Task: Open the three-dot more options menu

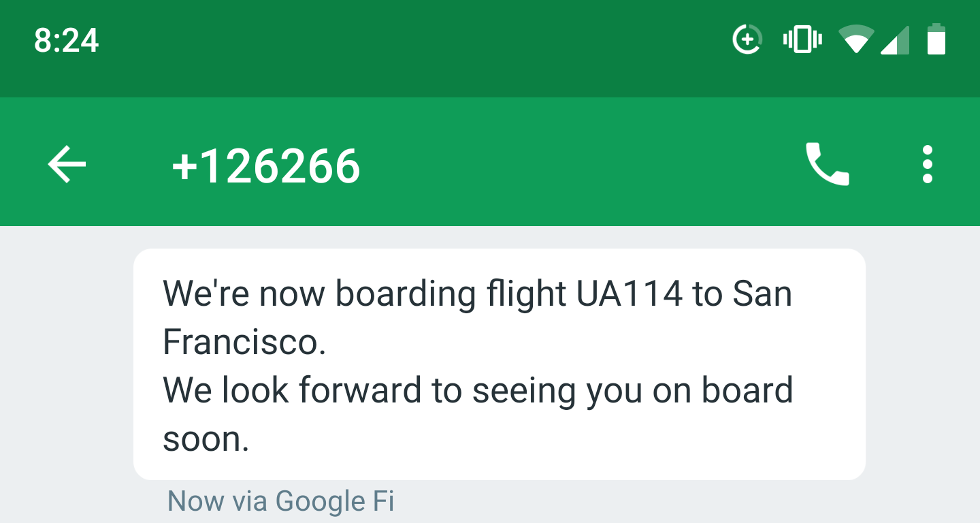Action: click(927, 165)
